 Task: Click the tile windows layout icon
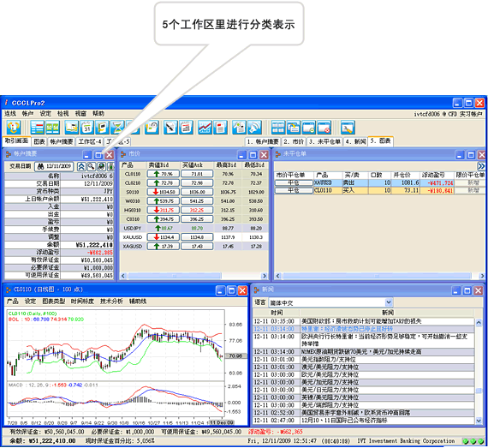coord(278,128)
